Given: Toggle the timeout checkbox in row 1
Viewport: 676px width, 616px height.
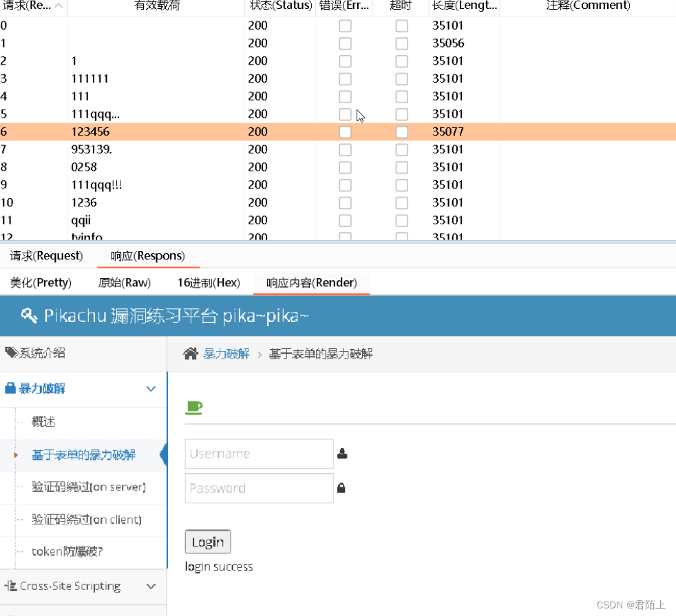Looking at the screenshot, I should [x=402, y=43].
